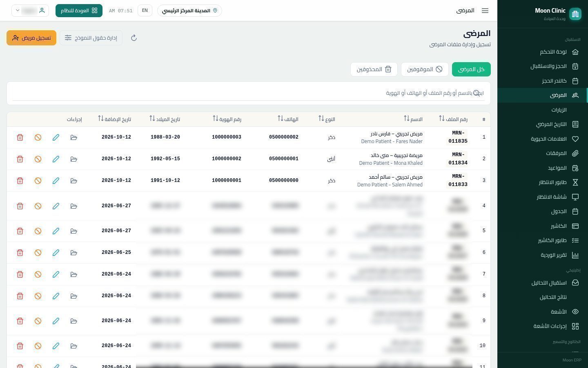Viewport: 588px width, 368px height.
Task: Delete row 5 patient with trash icon
Action: (20, 231)
